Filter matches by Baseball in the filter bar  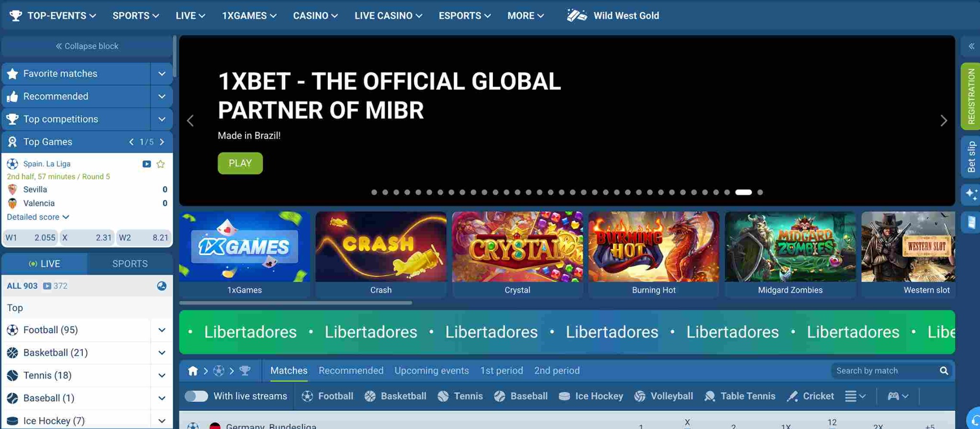[x=521, y=396]
